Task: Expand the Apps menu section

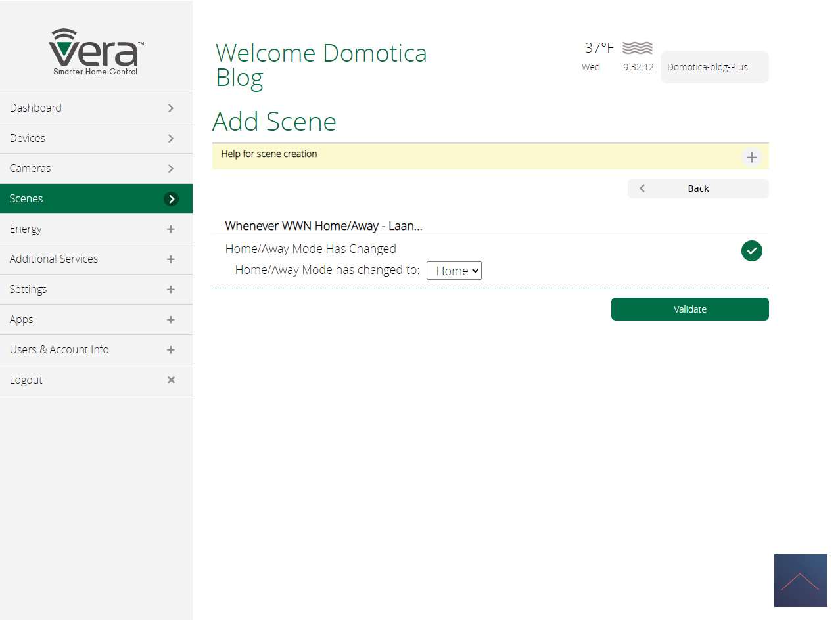Action: 171,320
